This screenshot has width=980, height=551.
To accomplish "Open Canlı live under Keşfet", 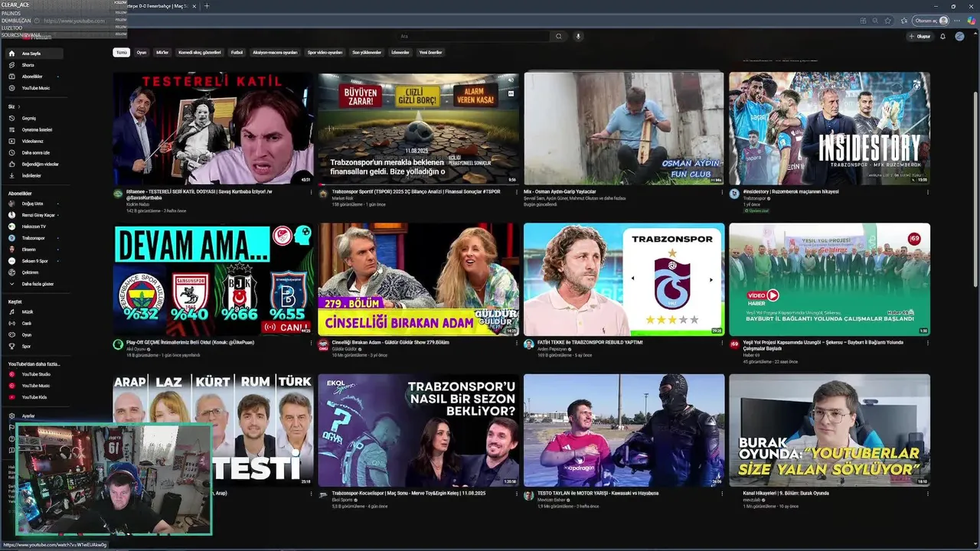I will pos(33,323).
